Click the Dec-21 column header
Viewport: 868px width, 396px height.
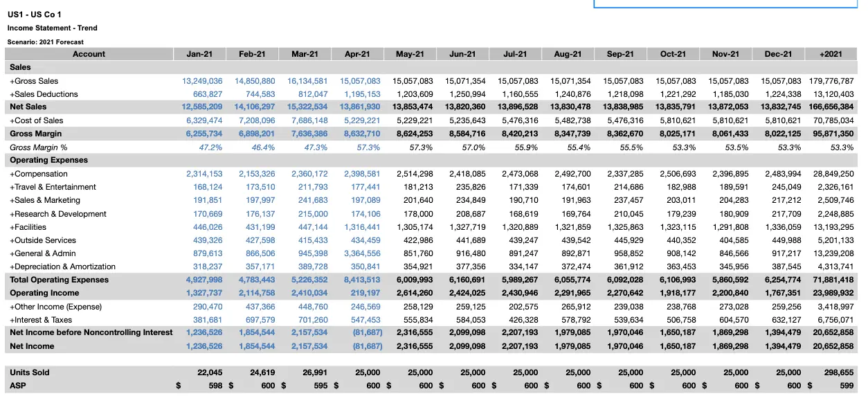778,54
